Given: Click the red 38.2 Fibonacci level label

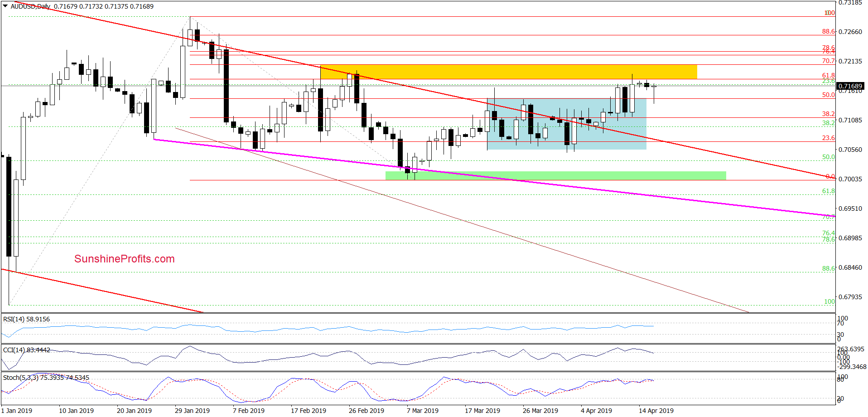Looking at the screenshot, I should click(829, 114).
